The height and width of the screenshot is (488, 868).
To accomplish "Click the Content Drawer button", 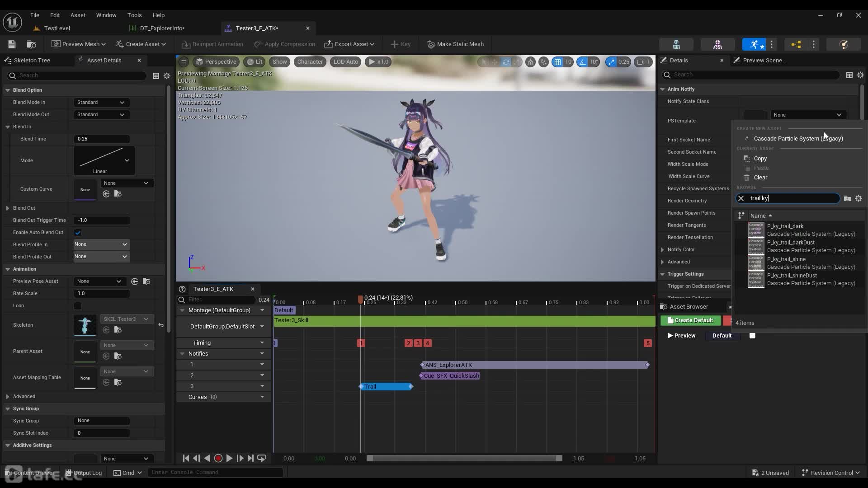I will tap(30, 473).
